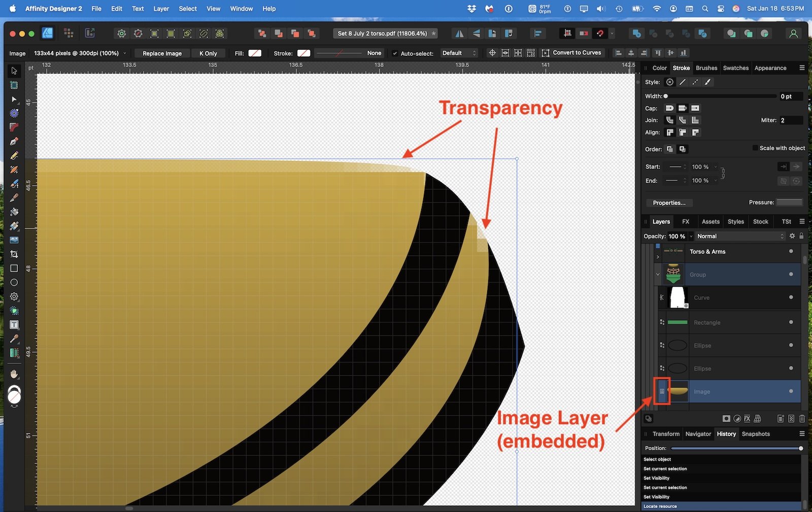Image resolution: width=812 pixels, height=512 pixels.
Task: Select the Move tool arrow
Action: 14,71
